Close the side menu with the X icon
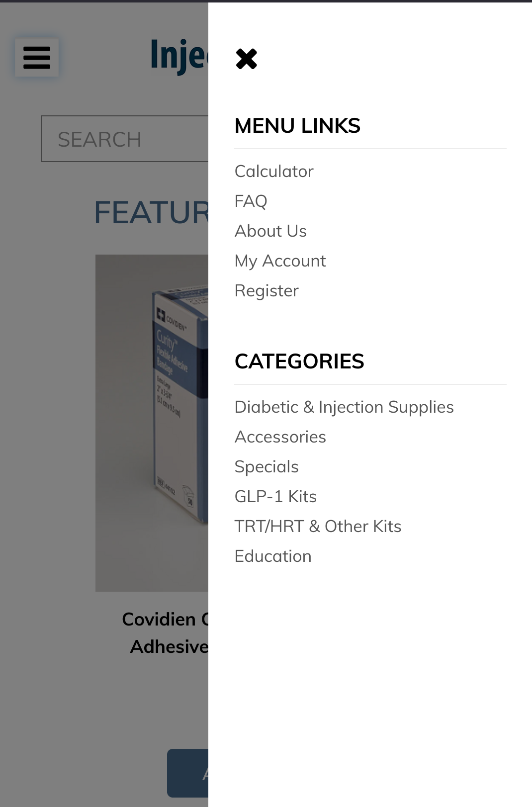The height and width of the screenshot is (807, 532). click(x=247, y=59)
